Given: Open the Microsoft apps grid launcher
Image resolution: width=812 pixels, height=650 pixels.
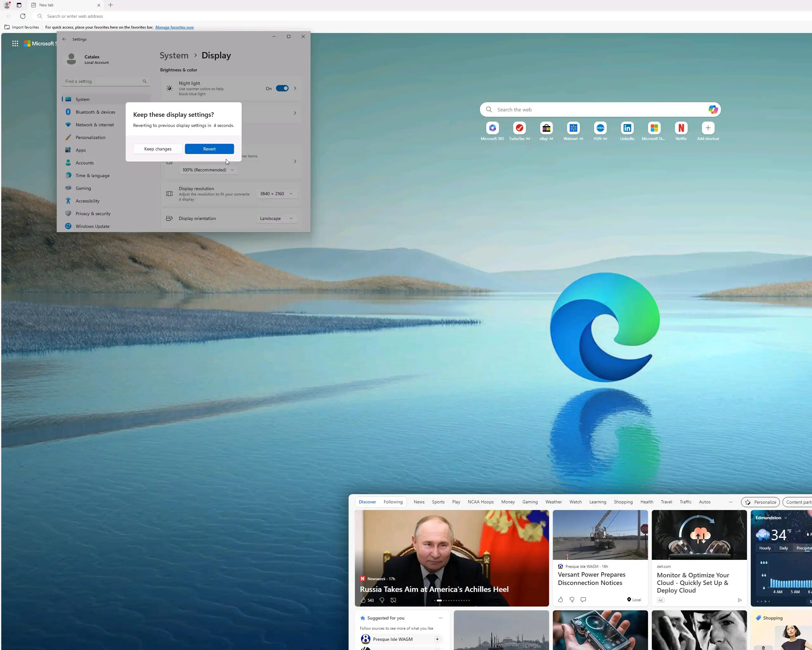Looking at the screenshot, I should pos(15,44).
